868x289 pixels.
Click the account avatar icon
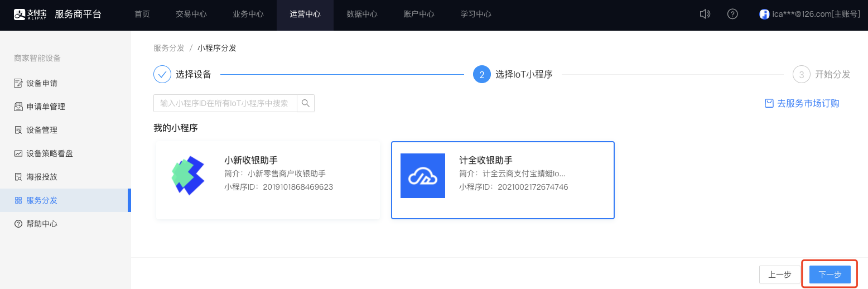(764, 14)
